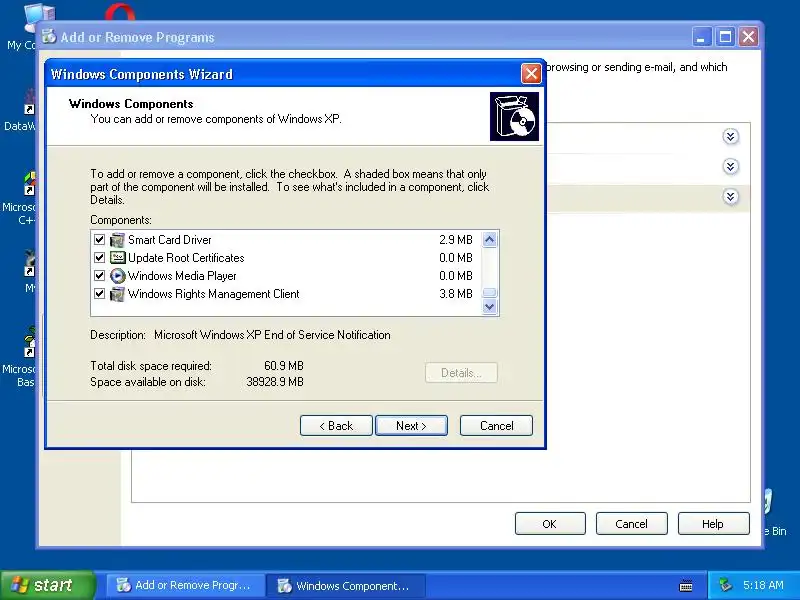
Task: Click the 2.9 MB size of Smart Card Driver
Action: tap(456, 240)
